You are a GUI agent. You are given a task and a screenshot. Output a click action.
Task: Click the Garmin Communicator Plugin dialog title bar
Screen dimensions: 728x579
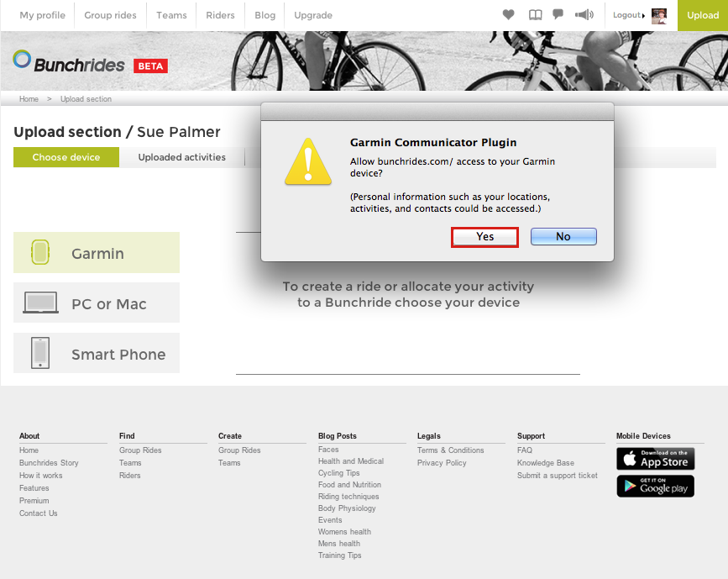click(x=437, y=112)
